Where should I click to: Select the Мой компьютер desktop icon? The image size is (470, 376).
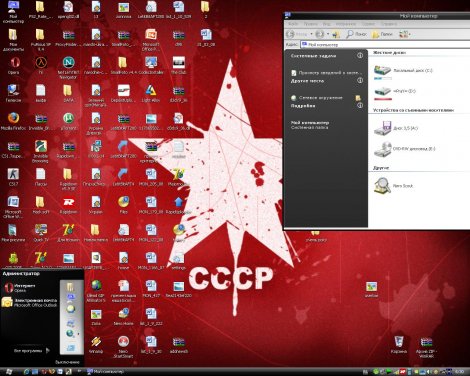[13, 12]
